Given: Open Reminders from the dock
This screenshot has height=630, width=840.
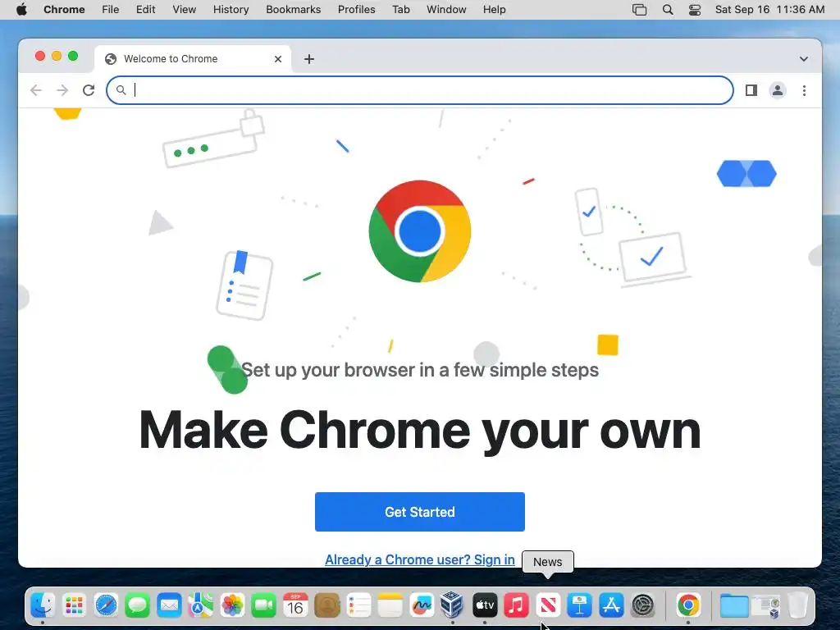Looking at the screenshot, I should pos(358,605).
